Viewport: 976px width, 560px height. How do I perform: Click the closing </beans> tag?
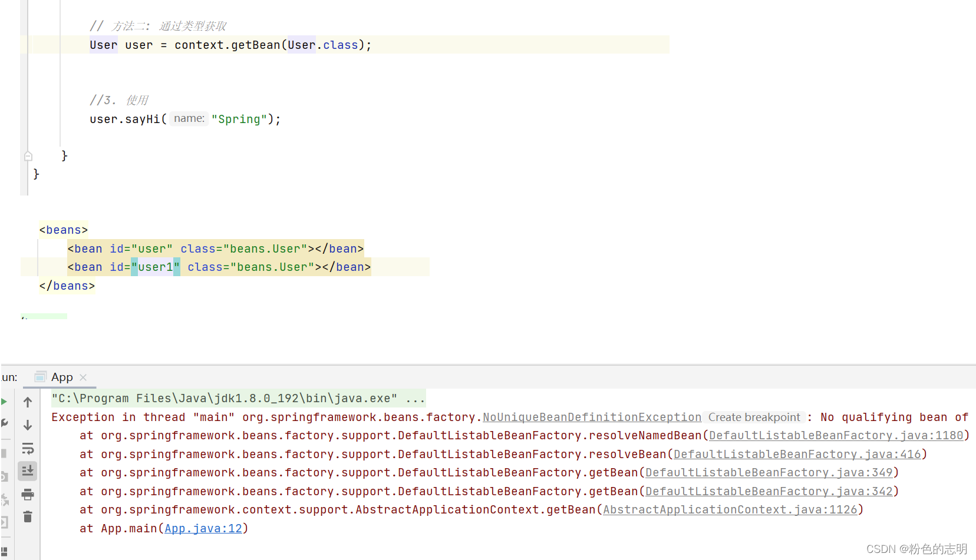[x=67, y=286]
